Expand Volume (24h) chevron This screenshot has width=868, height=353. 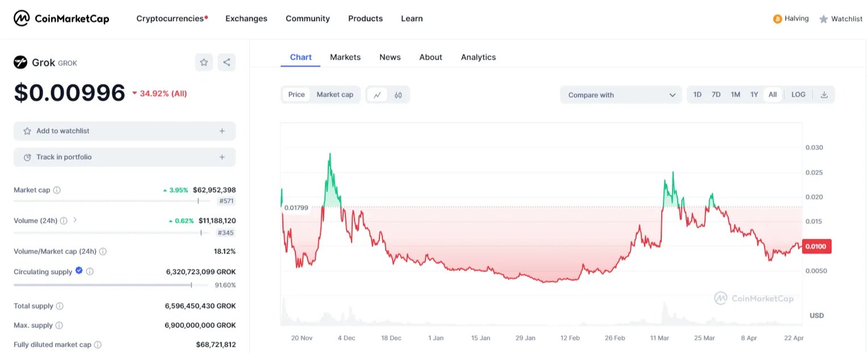[x=75, y=220]
